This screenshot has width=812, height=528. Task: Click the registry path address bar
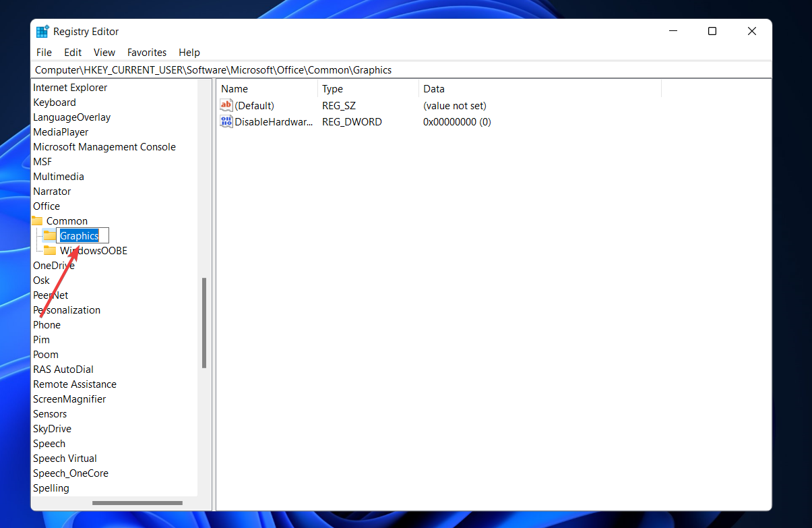[401, 69]
